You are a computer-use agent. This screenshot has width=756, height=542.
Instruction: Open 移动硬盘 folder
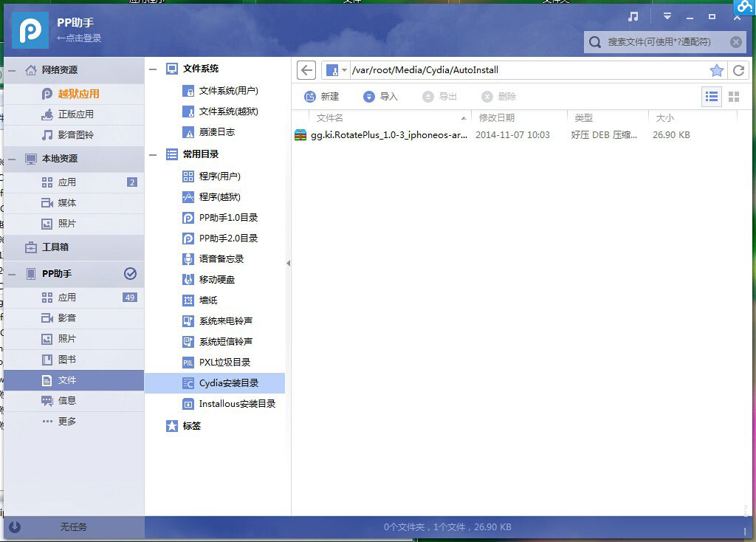pos(209,280)
